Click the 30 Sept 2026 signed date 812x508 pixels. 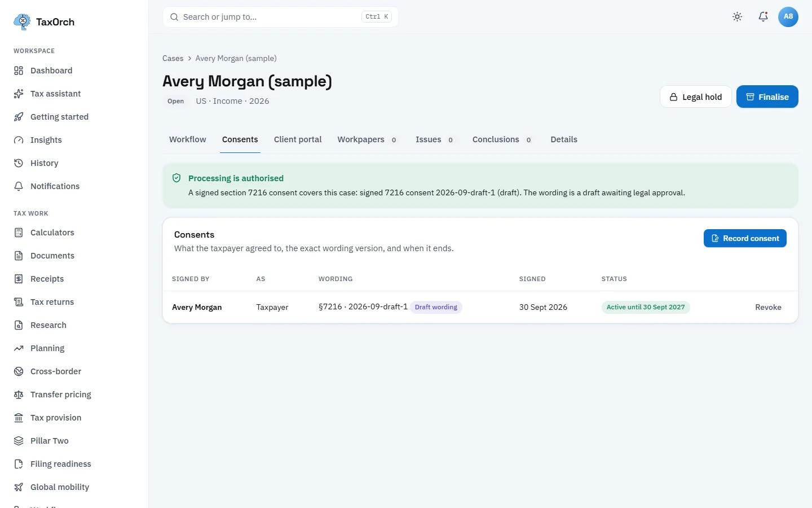click(x=543, y=307)
